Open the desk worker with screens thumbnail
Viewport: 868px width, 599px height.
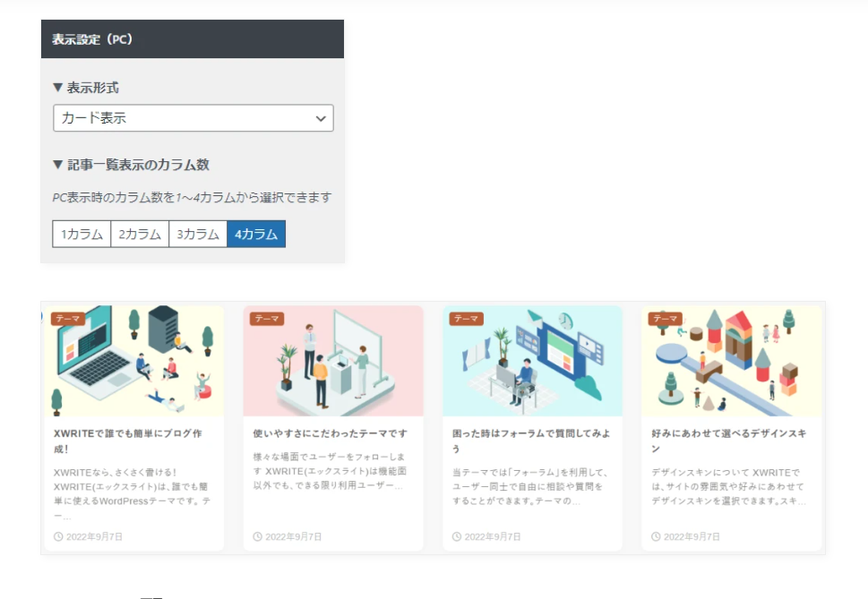tap(533, 361)
